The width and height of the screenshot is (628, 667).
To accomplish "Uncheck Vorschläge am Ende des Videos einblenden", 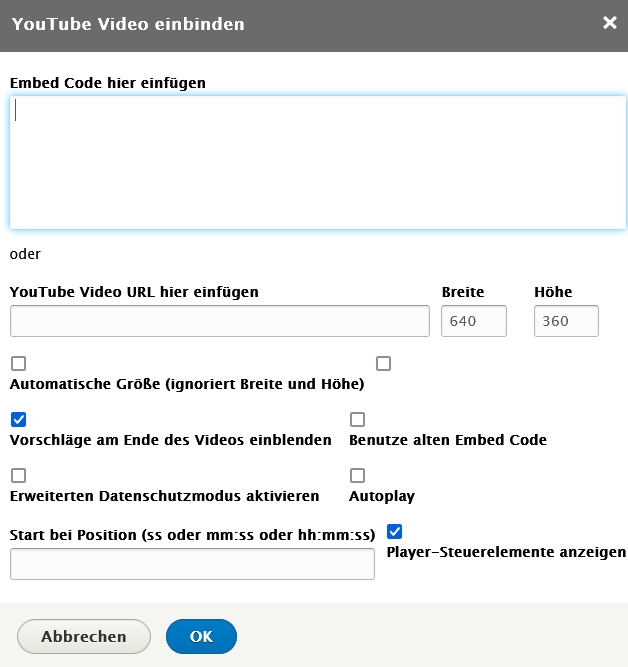I will tap(19, 420).
